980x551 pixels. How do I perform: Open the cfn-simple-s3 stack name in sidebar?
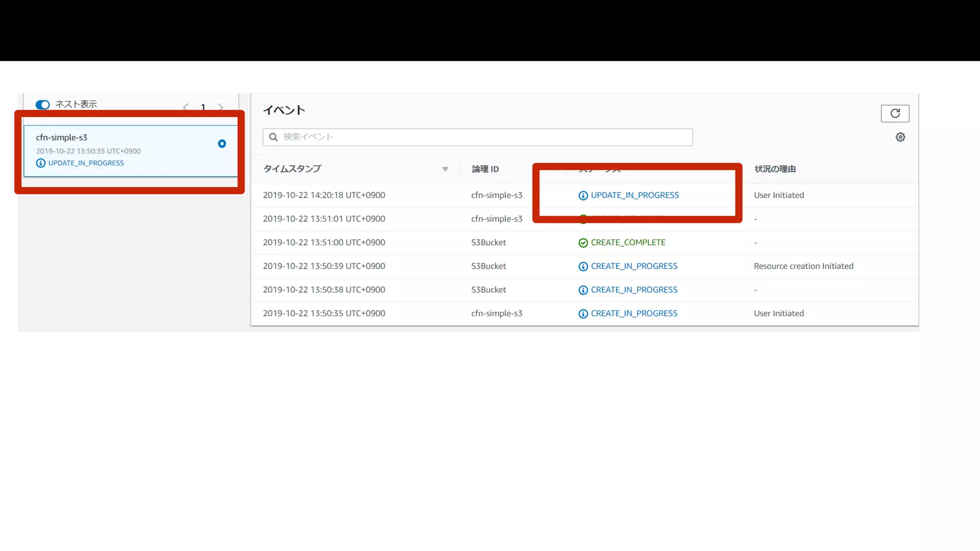62,137
